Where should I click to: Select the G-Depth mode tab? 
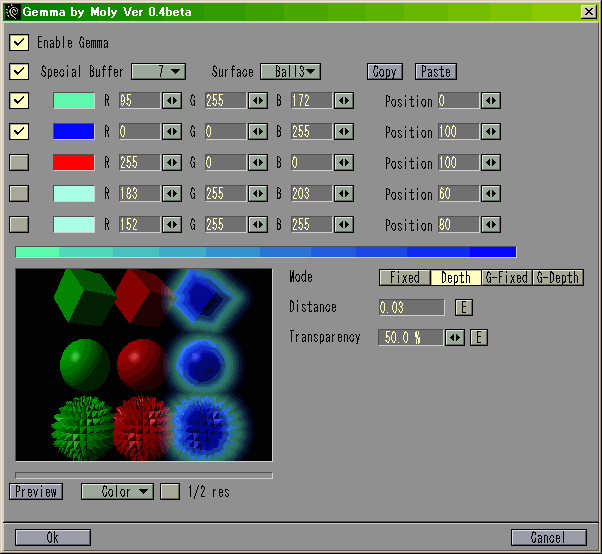click(x=558, y=277)
